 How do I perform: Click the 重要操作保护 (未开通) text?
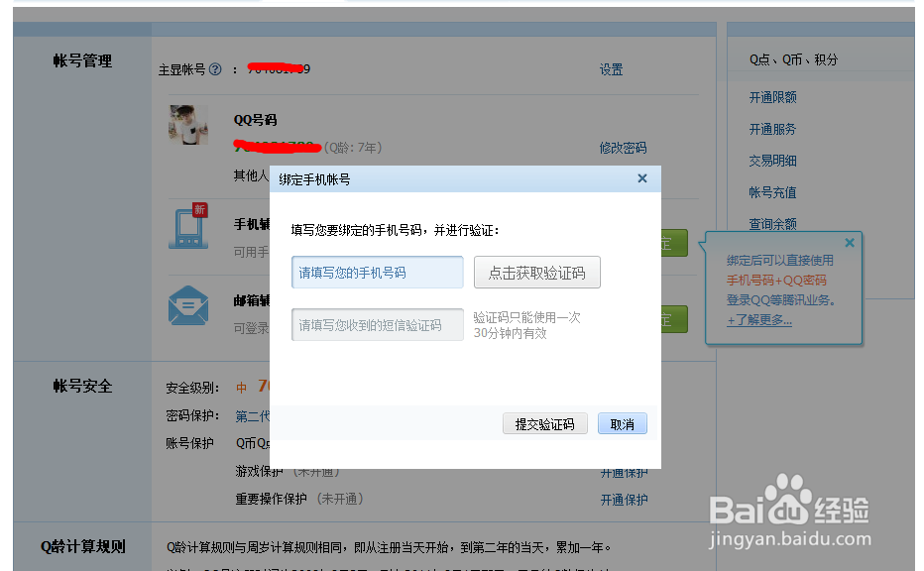[300, 499]
